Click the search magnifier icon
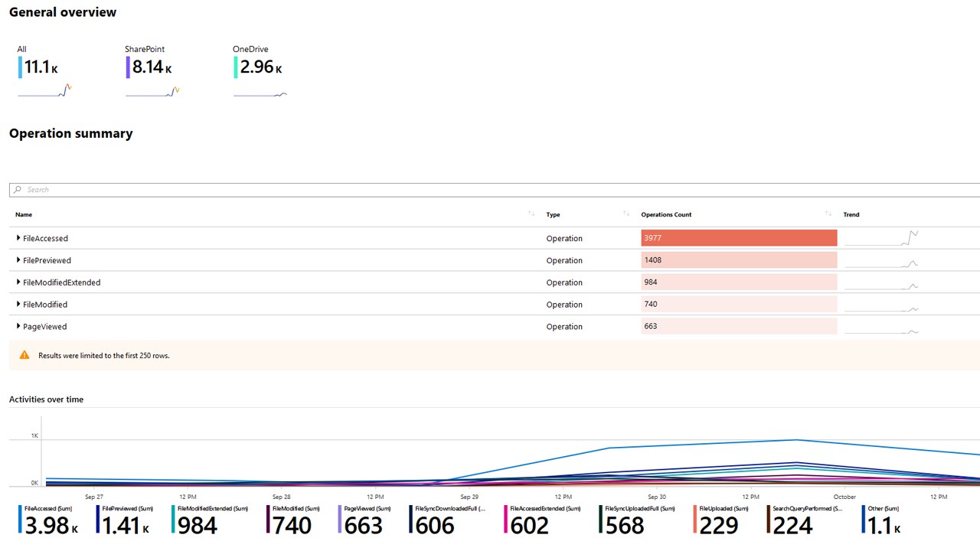Image resolution: width=980 pixels, height=551 pixels. point(18,190)
